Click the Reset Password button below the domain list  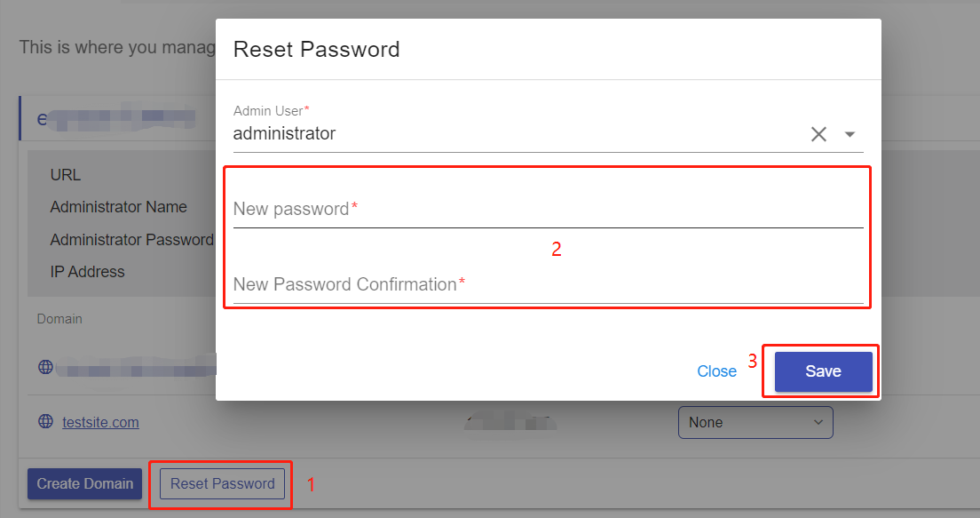pos(223,483)
